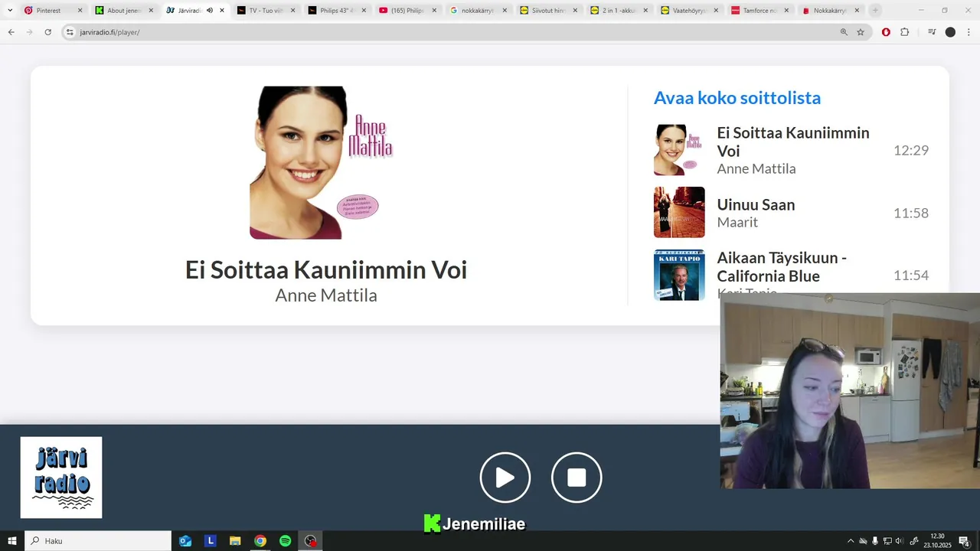Screen dimensions: 980x551
Task: Open the tab search dropdown arrow
Action: (10, 11)
